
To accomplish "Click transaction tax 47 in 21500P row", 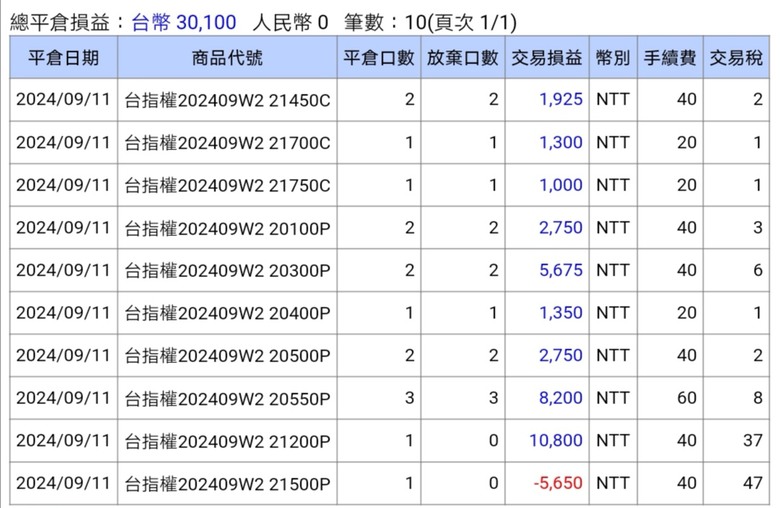I will tap(753, 483).
